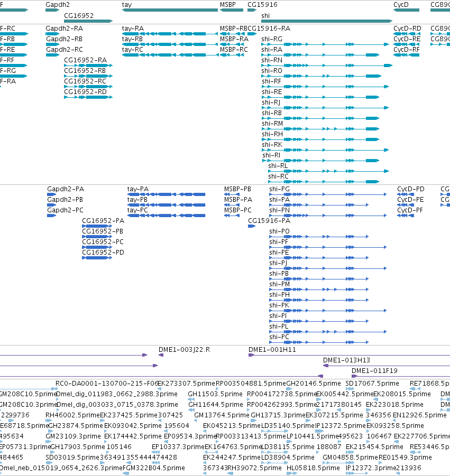Select the tay gene span bar
This screenshot has height=476, width=450.
pyautogui.click(x=170, y=10)
